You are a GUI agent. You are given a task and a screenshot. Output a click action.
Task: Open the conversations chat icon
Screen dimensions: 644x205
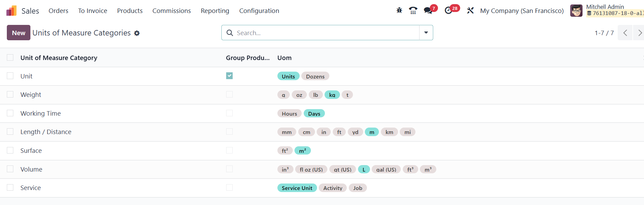428,11
